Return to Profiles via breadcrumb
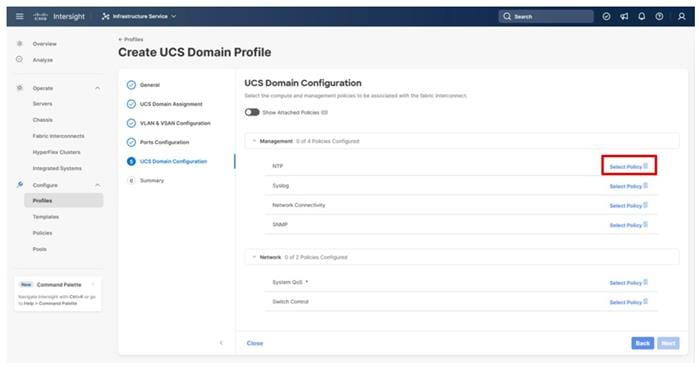Screen dimensions: 699x371 (x=131, y=39)
